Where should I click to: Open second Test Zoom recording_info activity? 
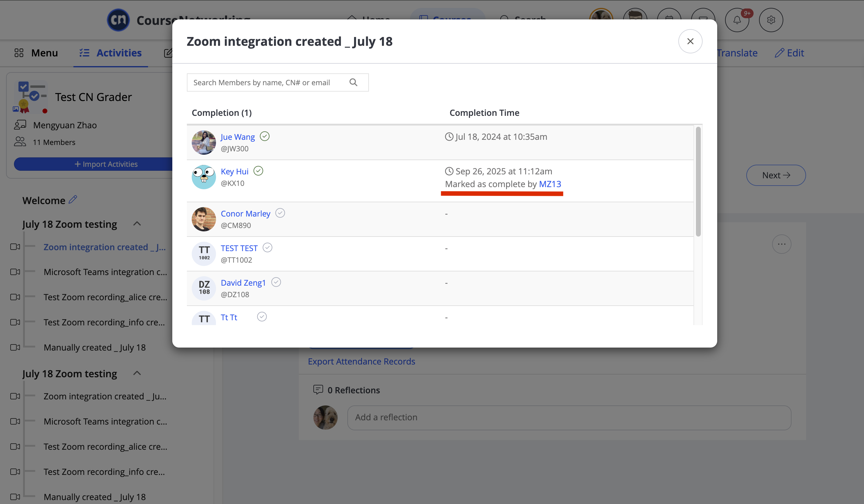click(x=104, y=472)
